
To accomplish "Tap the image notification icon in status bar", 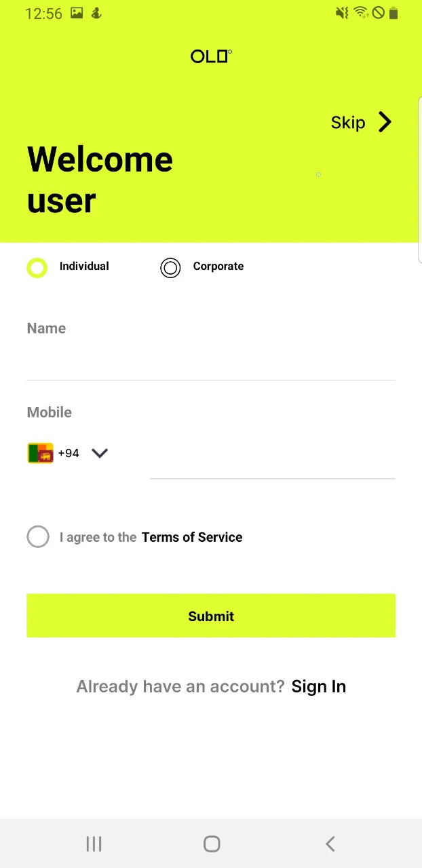I will click(x=77, y=13).
